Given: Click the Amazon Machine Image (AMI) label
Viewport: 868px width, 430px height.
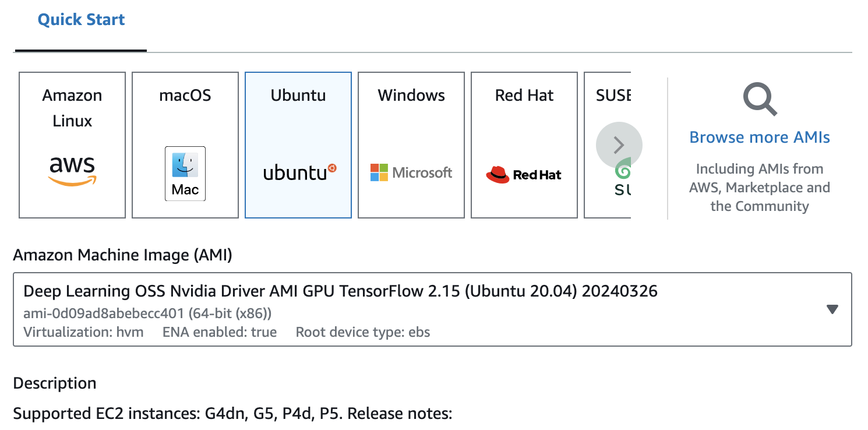Looking at the screenshot, I should click(x=123, y=255).
